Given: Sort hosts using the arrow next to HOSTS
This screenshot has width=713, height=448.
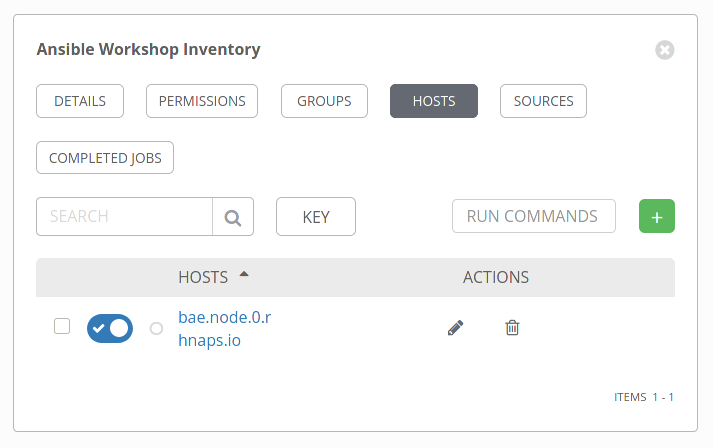Looking at the screenshot, I should click(244, 274).
